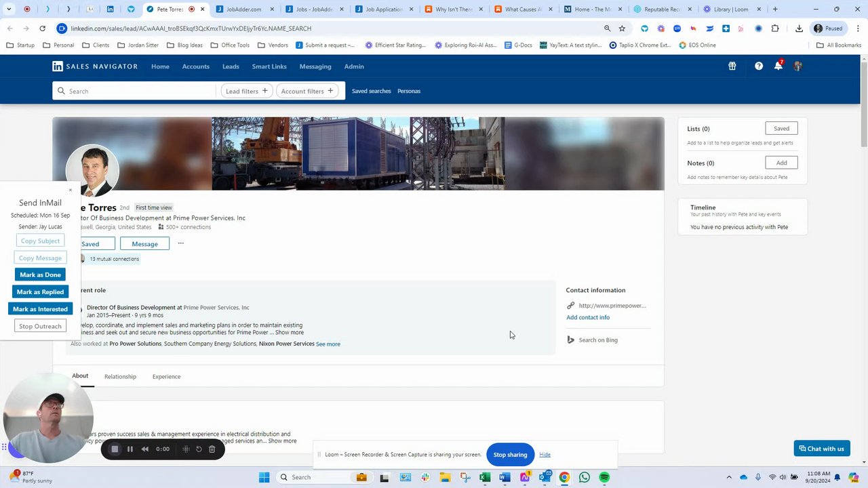Click the Copy Subject button
Image resolution: width=868 pixels, height=488 pixels.
pos(40,241)
